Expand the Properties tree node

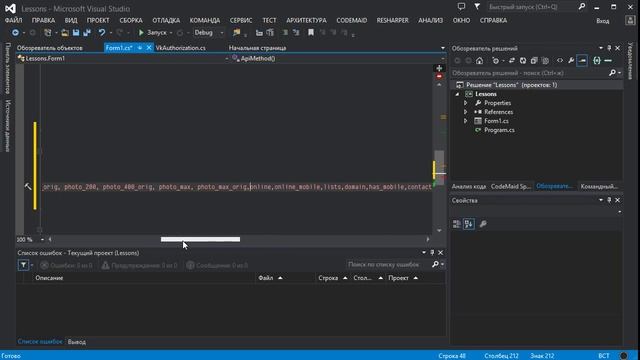[465, 103]
